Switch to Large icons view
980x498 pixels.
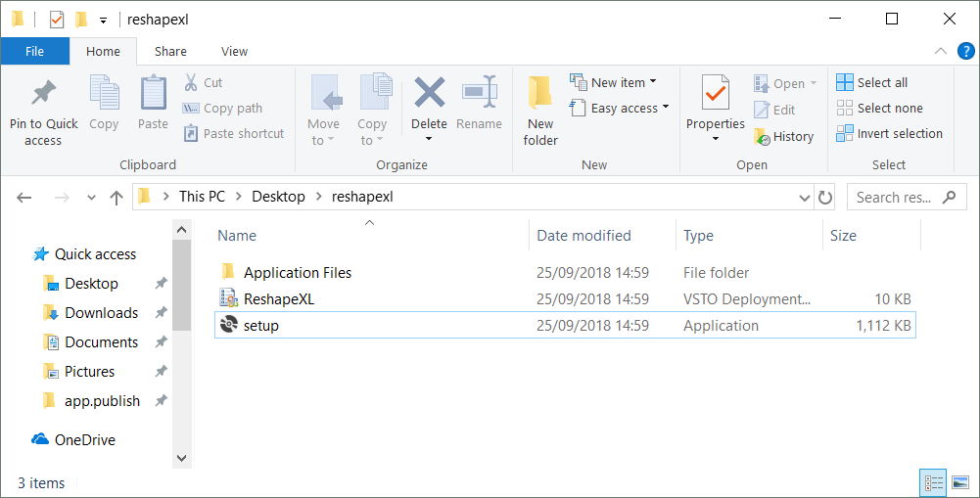tap(960, 482)
